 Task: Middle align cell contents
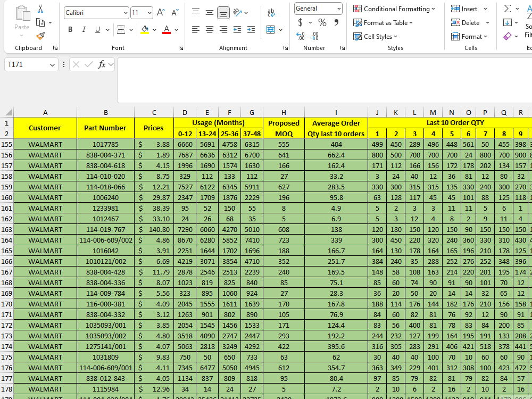click(210, 13)
